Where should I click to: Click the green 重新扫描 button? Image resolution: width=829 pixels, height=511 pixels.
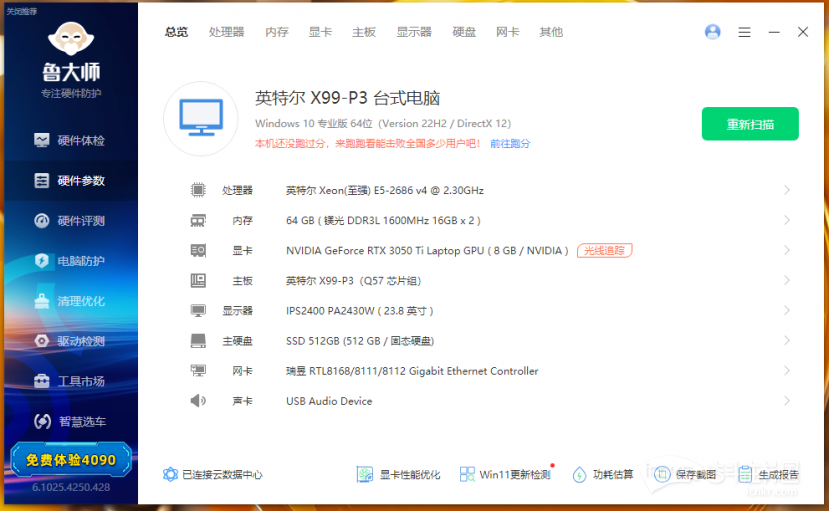[x=750, y=124]
